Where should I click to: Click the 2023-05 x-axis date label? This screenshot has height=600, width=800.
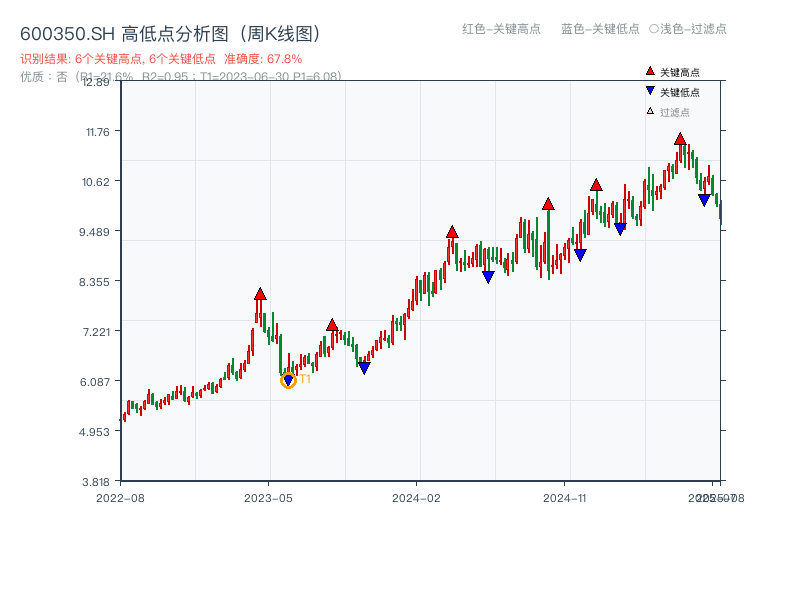coord(268,498)
